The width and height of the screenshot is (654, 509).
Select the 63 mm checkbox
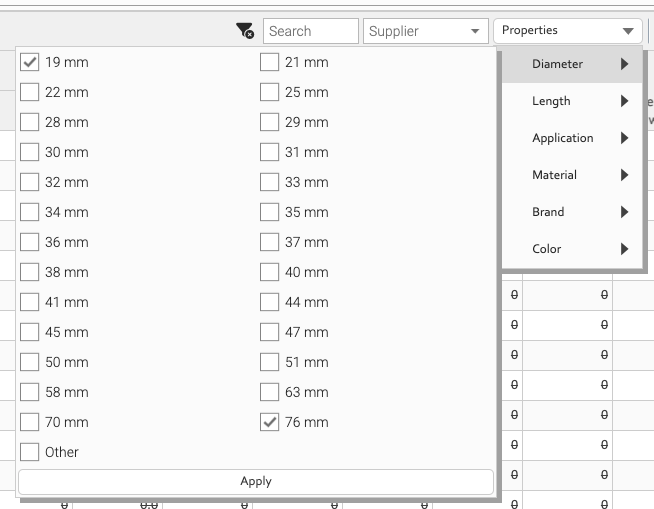click(x=270, y=392)
